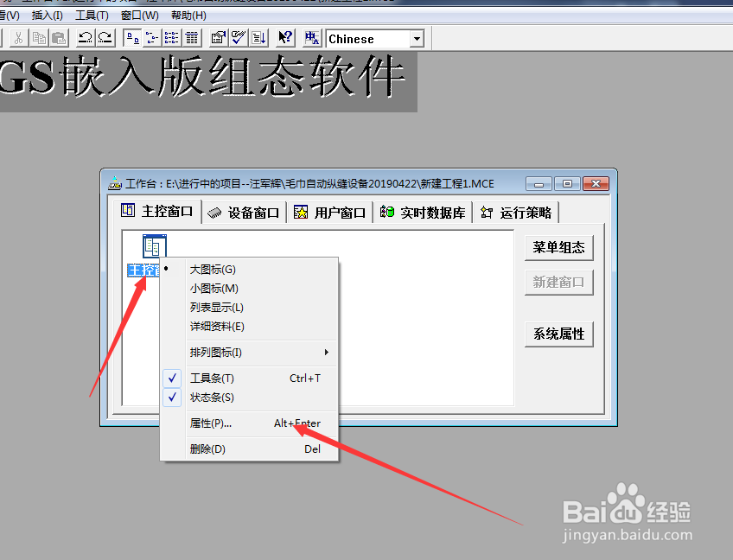Viewport: 733px width, 560px height.
Task: Choose 详细资料(E) in context menu
Action: (x=249, y=327)
